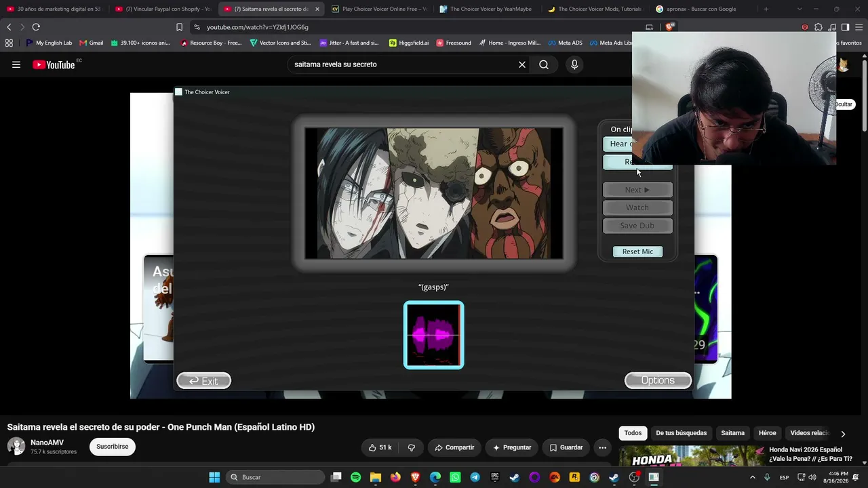Click the Save Dub button
The height and width of the screenshot is (488, 868).
(x=637, y=226)
